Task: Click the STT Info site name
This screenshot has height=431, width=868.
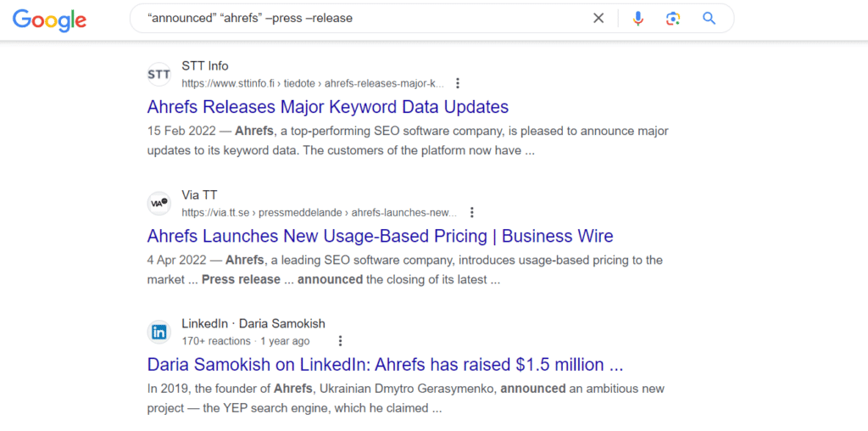Action: pos(205,66)
